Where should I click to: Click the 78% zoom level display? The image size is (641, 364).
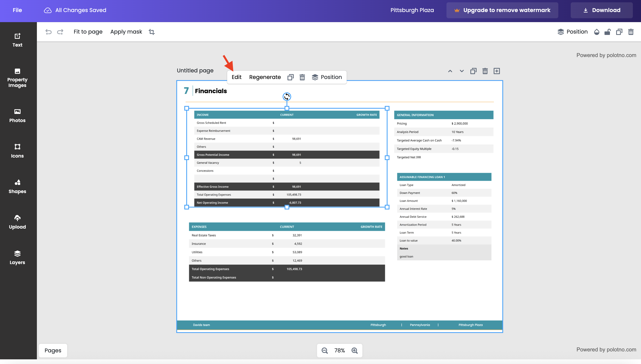tap(339, 350)
